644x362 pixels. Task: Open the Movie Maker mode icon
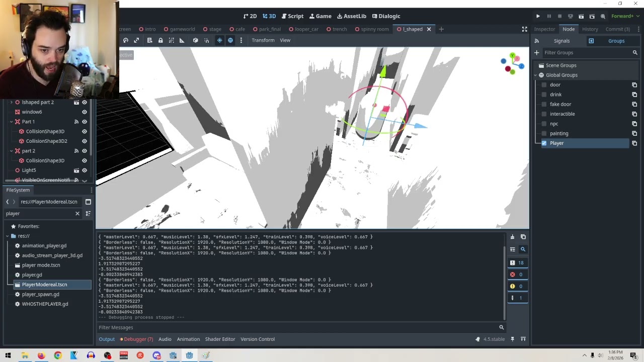pyautogui.click(x=602, y=16)
